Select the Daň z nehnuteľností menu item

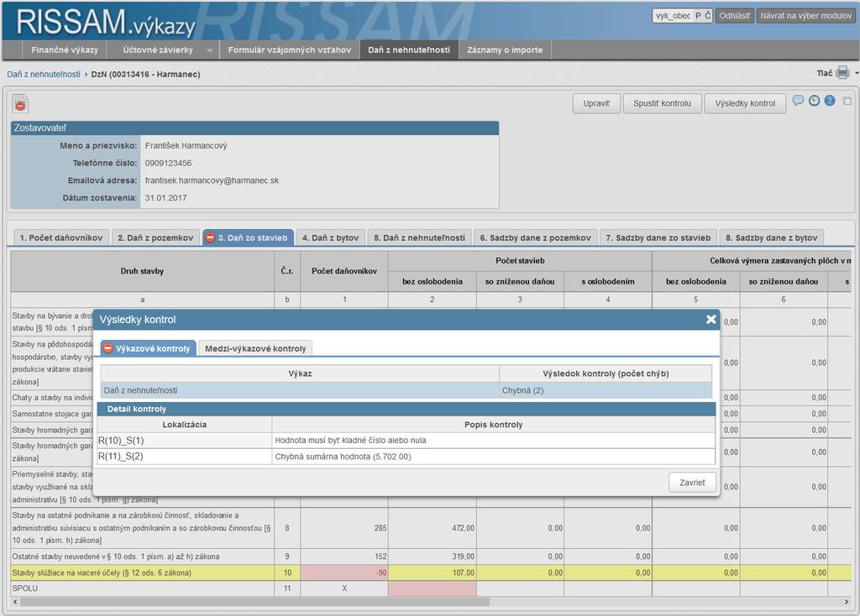pyautogui.click(x=409, y=50)
